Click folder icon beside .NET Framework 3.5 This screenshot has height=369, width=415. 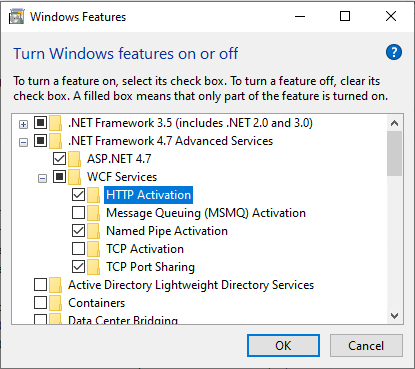click(56, 123)
